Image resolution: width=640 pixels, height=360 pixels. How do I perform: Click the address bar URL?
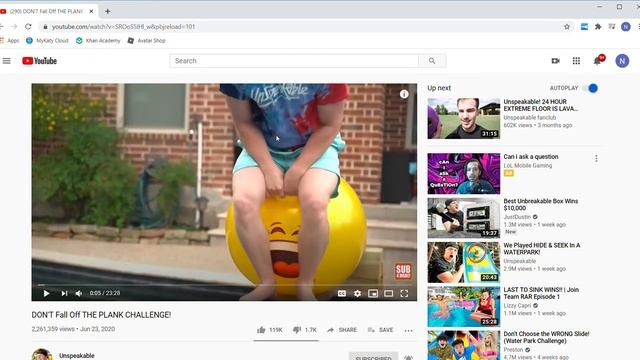tap(123, 27)
